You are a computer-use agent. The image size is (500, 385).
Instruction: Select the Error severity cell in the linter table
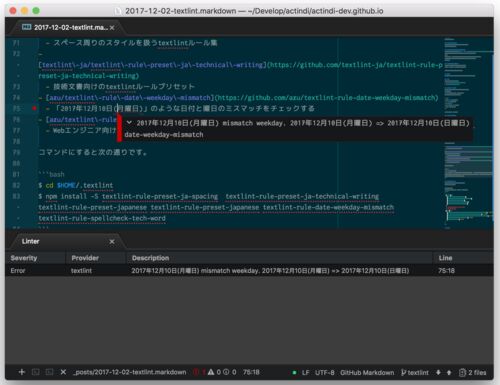point(18,270)
